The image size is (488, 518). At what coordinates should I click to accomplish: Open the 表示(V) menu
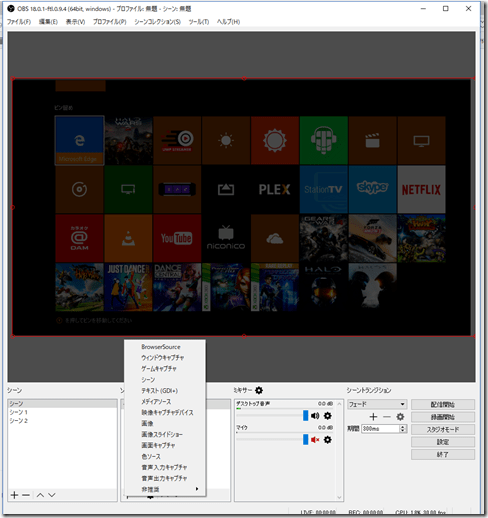(x=75, y=22)
